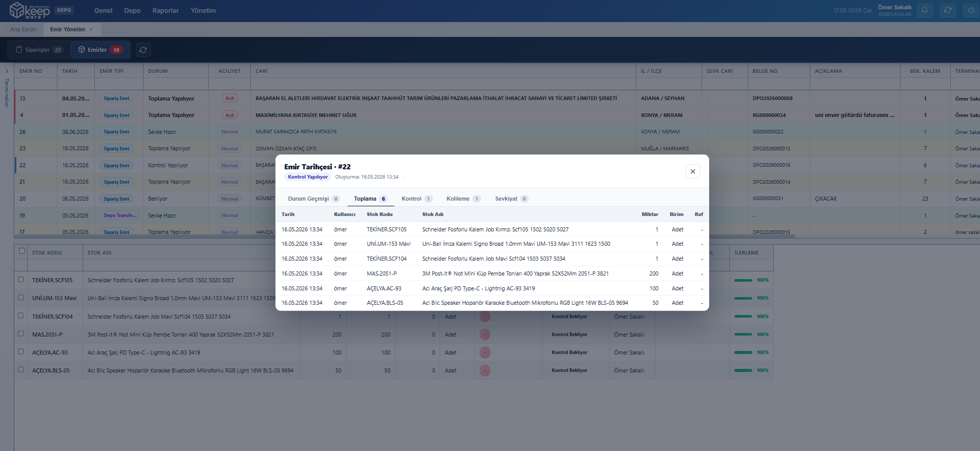Screen dimensions: 980x451
Task: Click 'MUĞLA / MARMARİS' in the İL / İLÇE column
Action: [665, 149]
